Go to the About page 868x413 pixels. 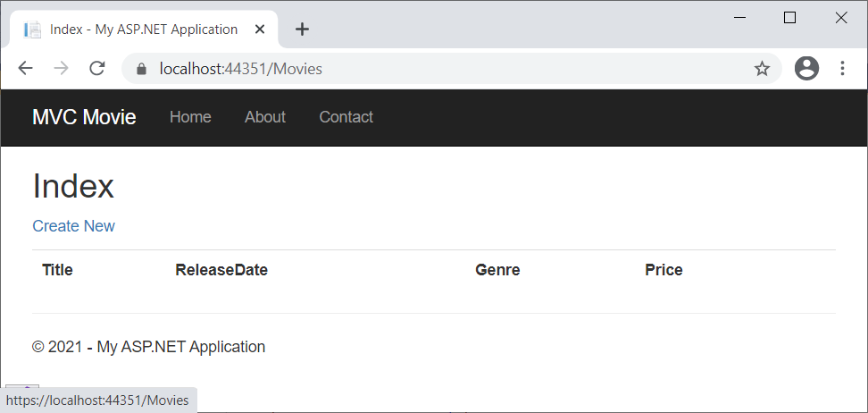265,117
